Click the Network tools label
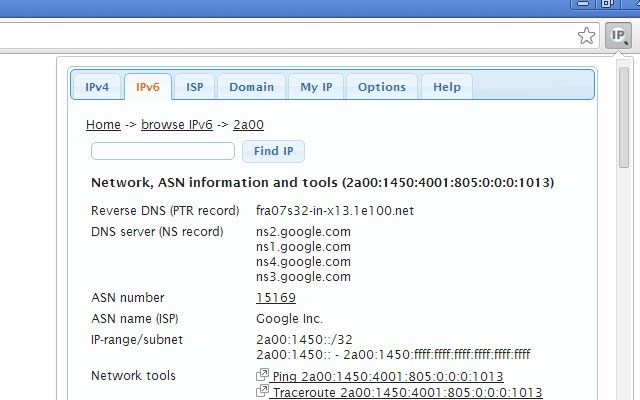This screenshot has width=640, height=400. (x=133, y=376)
